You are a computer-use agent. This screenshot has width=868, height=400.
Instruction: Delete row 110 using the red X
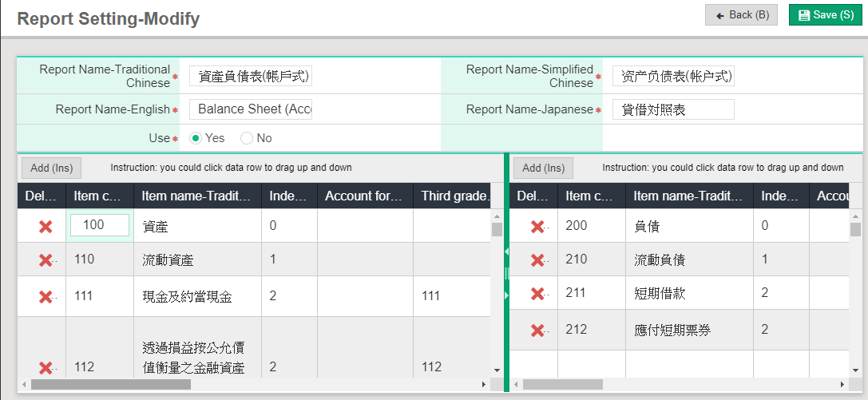click(46, 259)
